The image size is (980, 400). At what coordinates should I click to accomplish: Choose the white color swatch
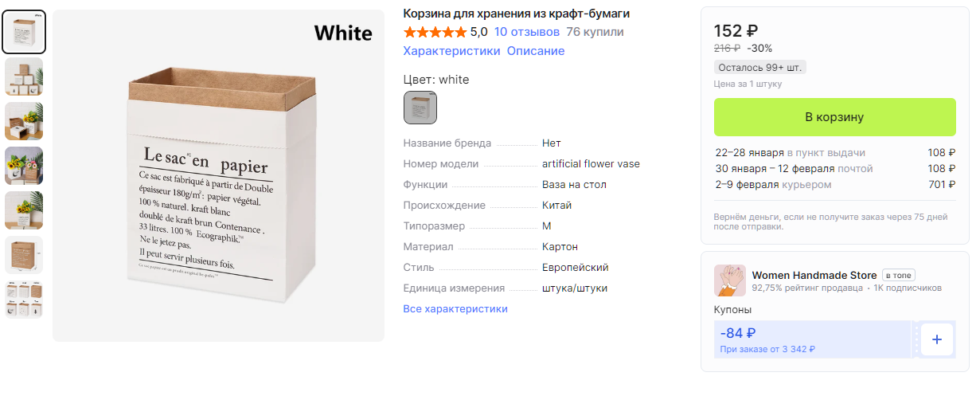[420, 108]
